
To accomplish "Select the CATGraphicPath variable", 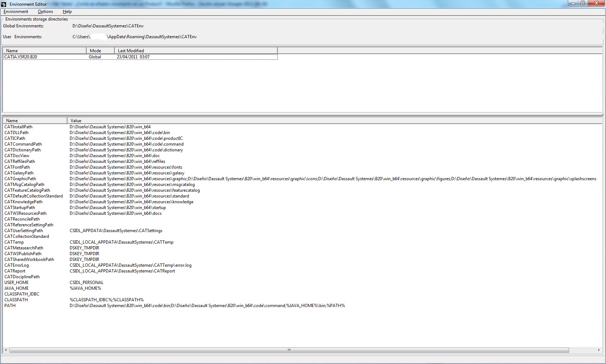I will [x=20, y=179].
